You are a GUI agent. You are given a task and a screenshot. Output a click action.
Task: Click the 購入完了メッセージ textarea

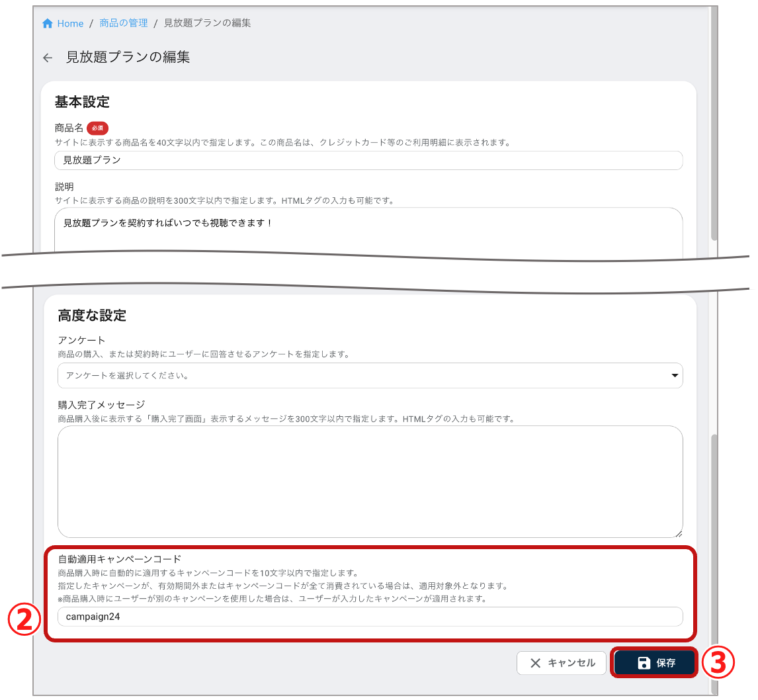click(x=370, y=482)
